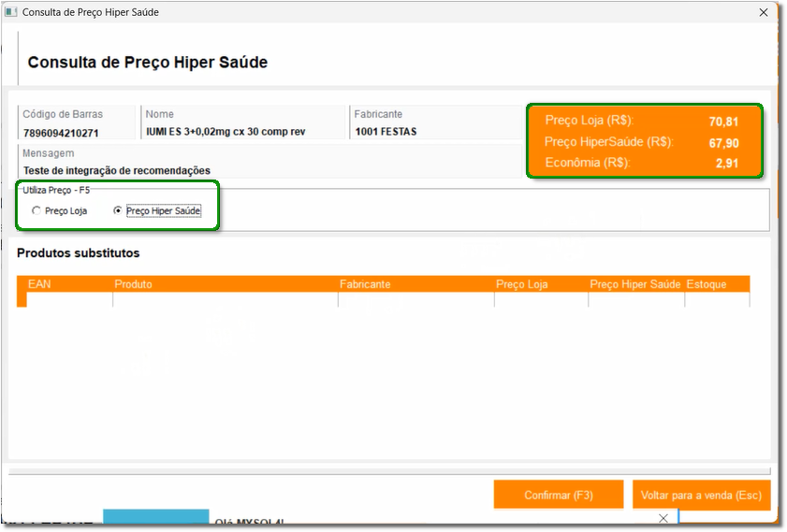The height and width of the screenshot is (532, 787).
Task: Click the first empty row's EAN cell
Action: pyautogui.click(x=70, y=300)
